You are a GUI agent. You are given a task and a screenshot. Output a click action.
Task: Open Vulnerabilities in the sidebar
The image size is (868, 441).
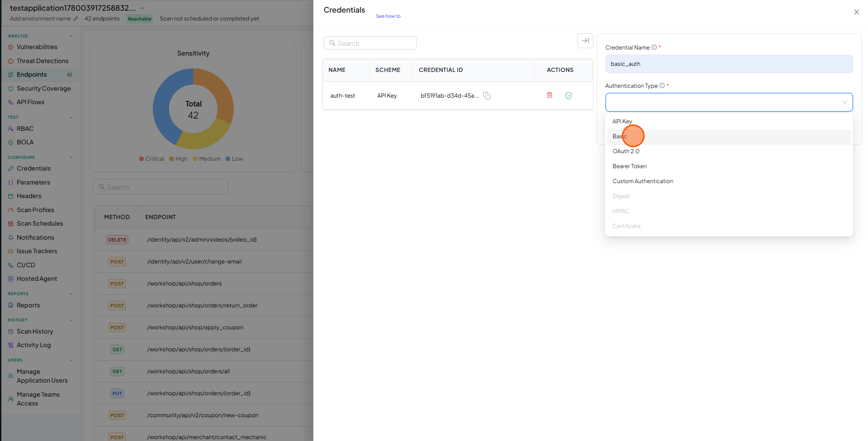[37, 47]
